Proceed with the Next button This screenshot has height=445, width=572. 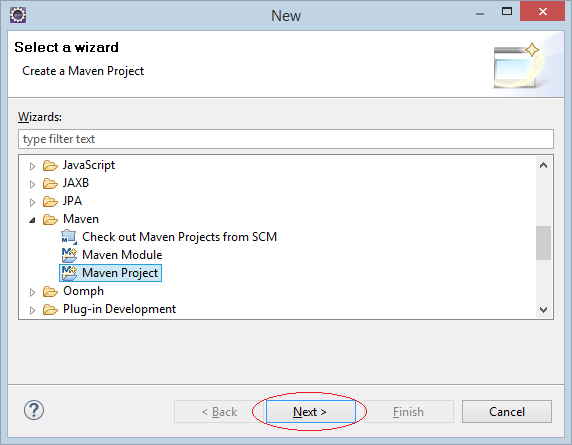pyautogui.click(x=310, y=412)
